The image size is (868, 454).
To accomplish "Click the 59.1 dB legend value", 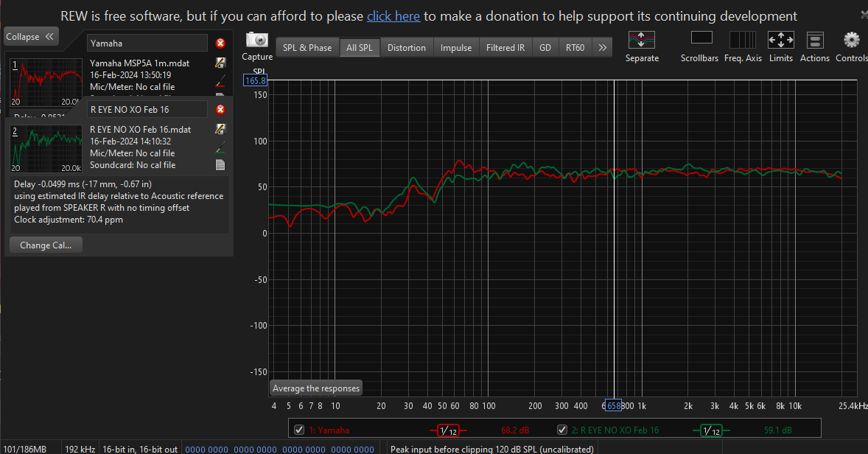I will pyautogui.click(x=778, y=430).
